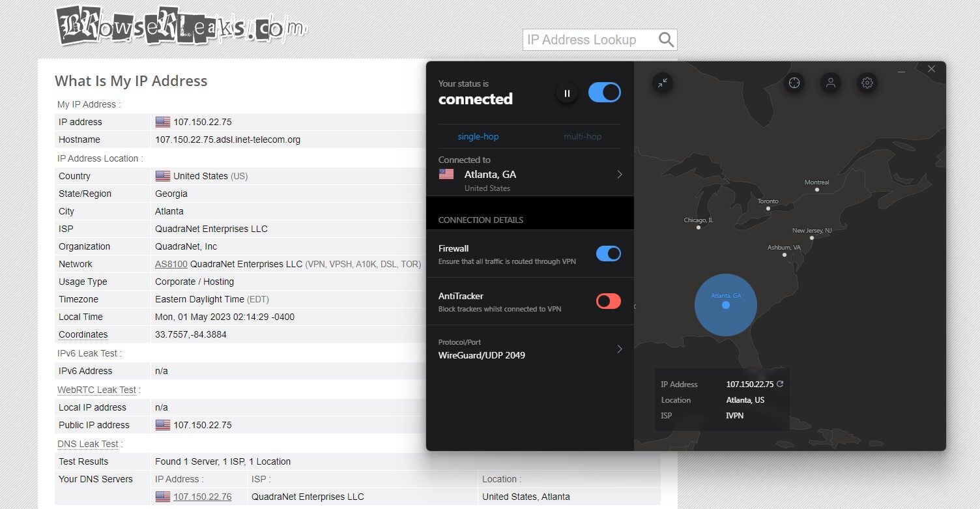Click the US flag in Country row
The height and width of the screenshot is (509, 980).
(x=163, y=176)
